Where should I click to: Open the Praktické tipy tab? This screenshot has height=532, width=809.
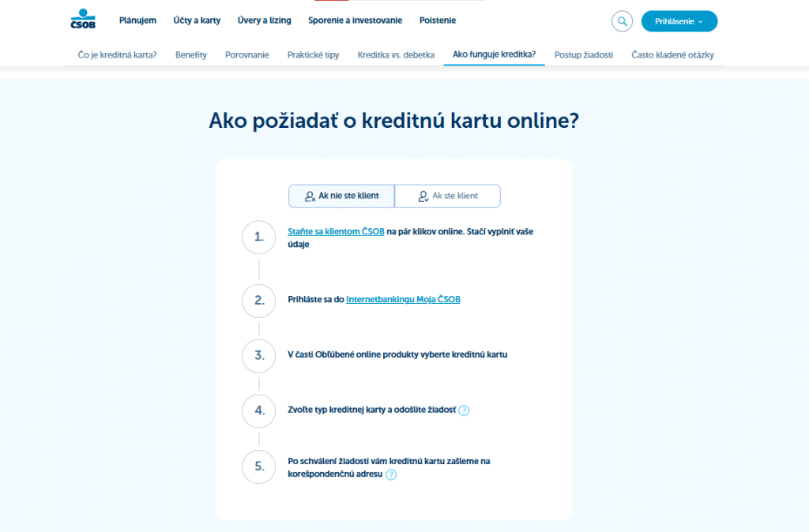point(313,55)
